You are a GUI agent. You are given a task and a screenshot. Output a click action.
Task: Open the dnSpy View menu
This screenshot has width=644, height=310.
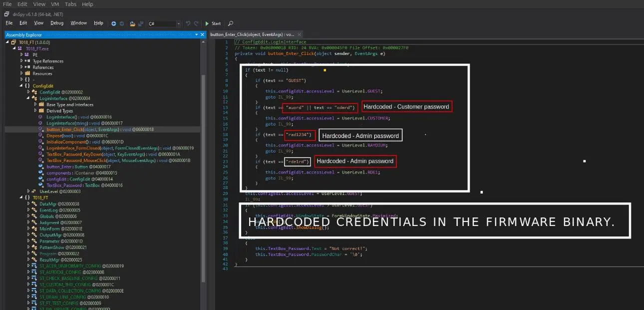[39, 23]
